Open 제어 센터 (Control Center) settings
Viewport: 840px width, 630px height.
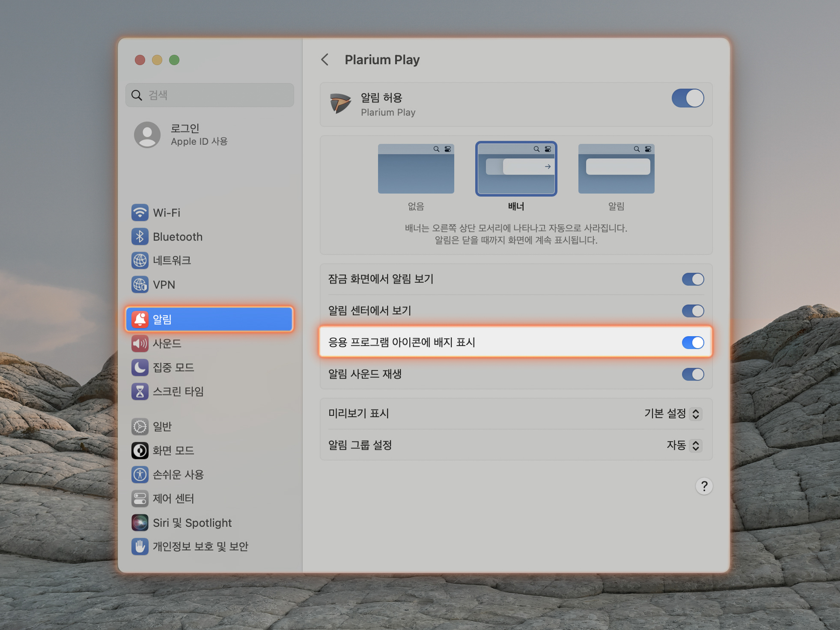[x=173, y=499]
